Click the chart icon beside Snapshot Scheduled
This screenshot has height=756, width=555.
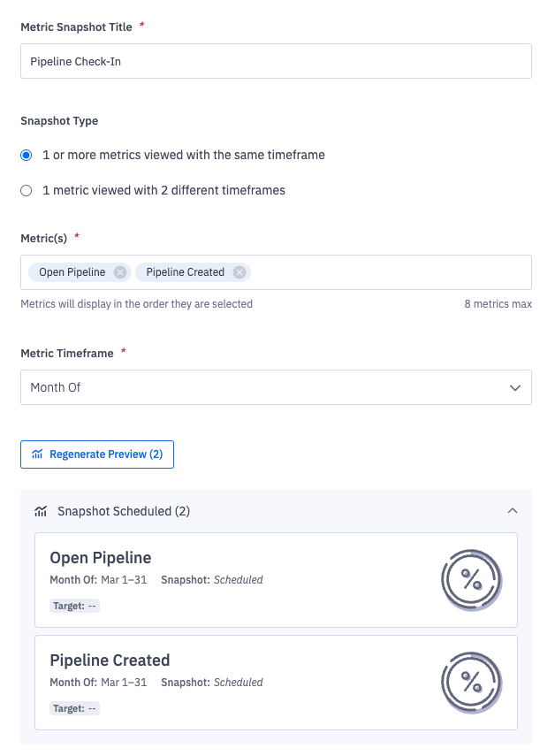pyautogui.click(x=41, y=511)
